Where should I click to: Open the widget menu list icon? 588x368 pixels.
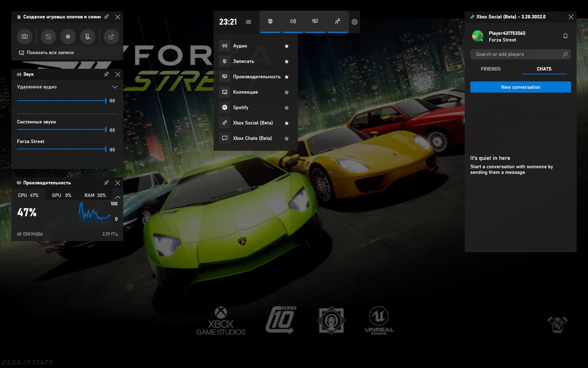click(248, 22)
